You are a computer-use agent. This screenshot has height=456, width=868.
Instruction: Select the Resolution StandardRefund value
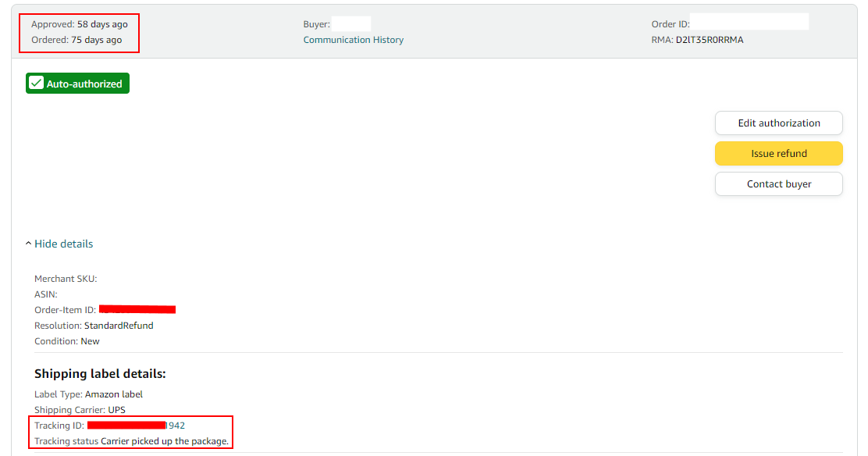point(119,326)
